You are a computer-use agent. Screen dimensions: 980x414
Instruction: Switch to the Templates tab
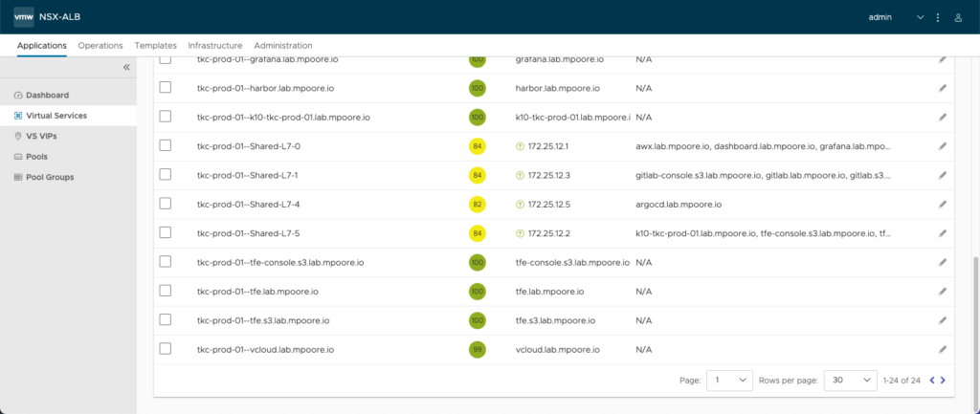[156, 46]
